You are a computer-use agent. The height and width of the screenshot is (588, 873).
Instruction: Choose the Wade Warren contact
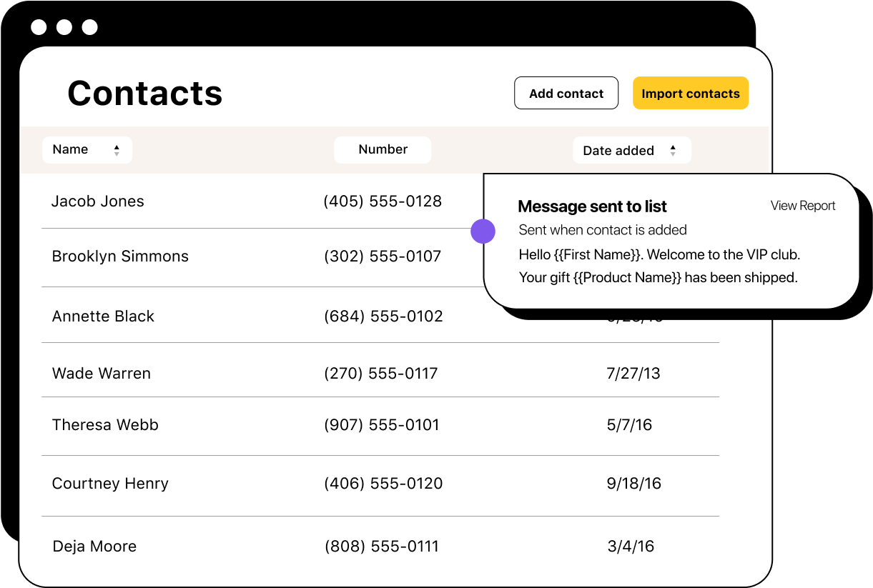(x=102, y=373)
